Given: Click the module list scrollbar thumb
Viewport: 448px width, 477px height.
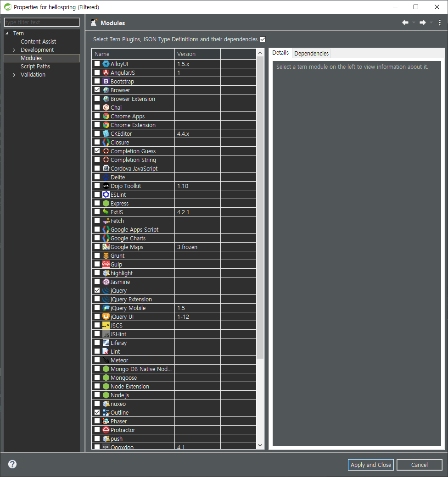Looking at the screenshot, I should 260,207.
